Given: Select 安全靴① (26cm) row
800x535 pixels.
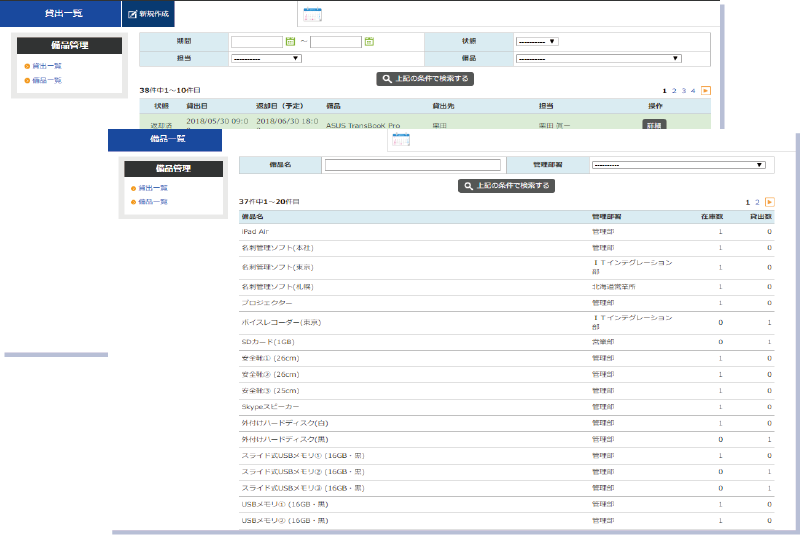Looking at the screenshot, I should click(x=507, y=358).
